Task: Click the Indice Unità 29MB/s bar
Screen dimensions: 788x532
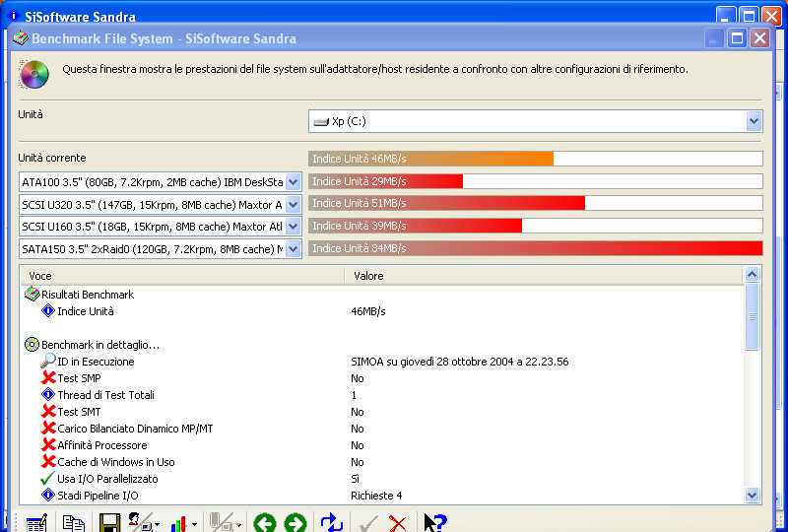Action: tap(386, 181)
